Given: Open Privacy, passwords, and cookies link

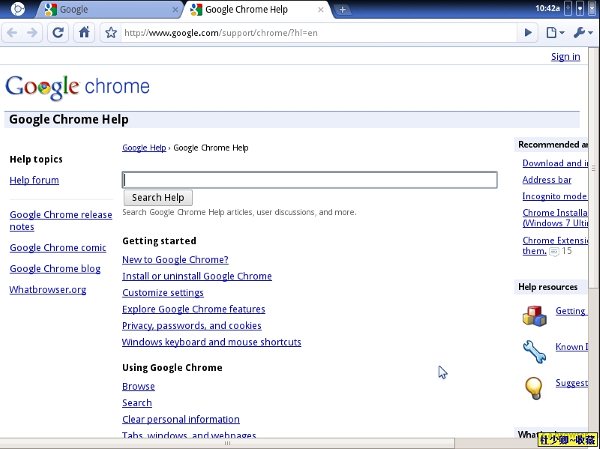Looking at the screenshot, I should (x=192, y=326).
